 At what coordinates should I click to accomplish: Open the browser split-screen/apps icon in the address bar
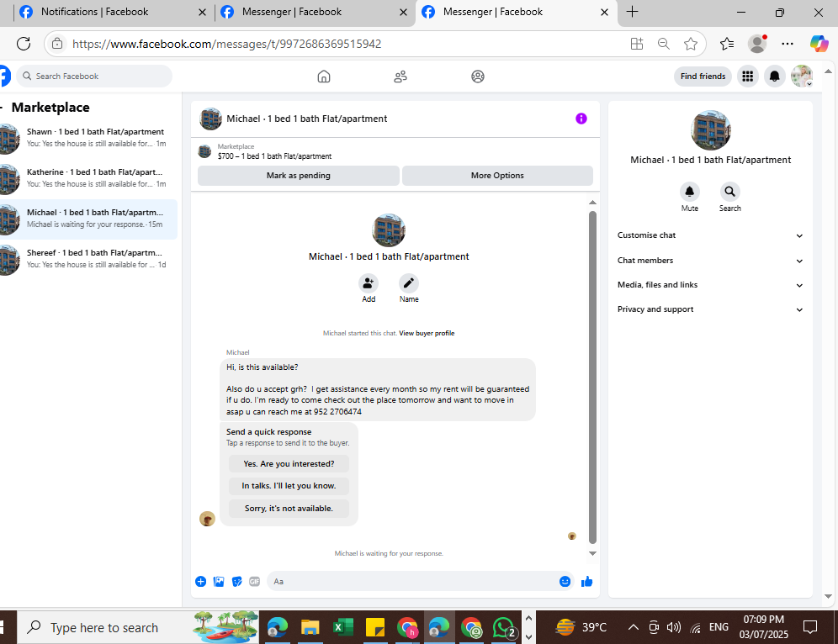pyautogui.click(x=637, y=44)
